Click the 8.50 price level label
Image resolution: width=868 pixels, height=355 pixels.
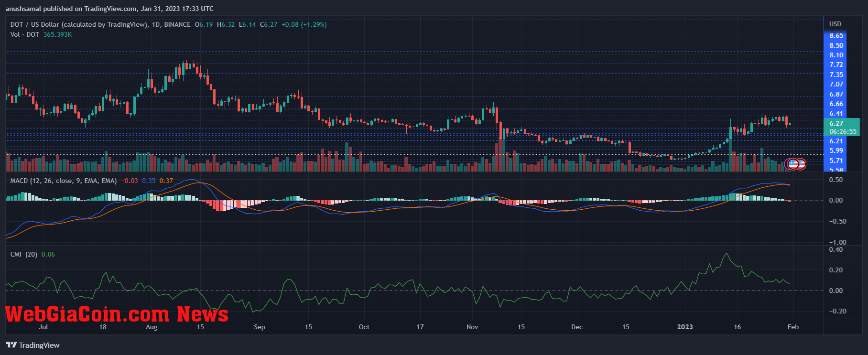coord(836,45)
